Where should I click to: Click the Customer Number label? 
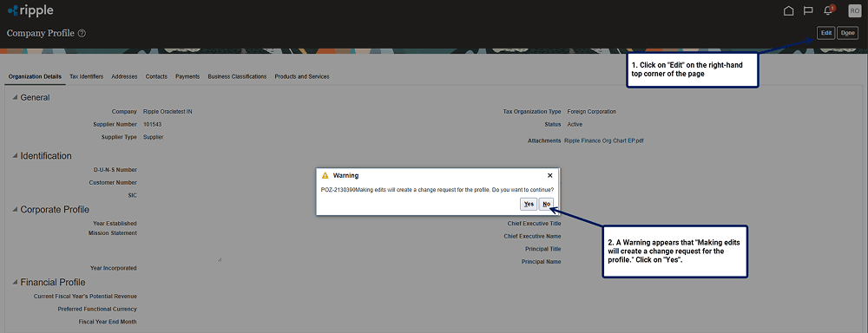(113, 182)
